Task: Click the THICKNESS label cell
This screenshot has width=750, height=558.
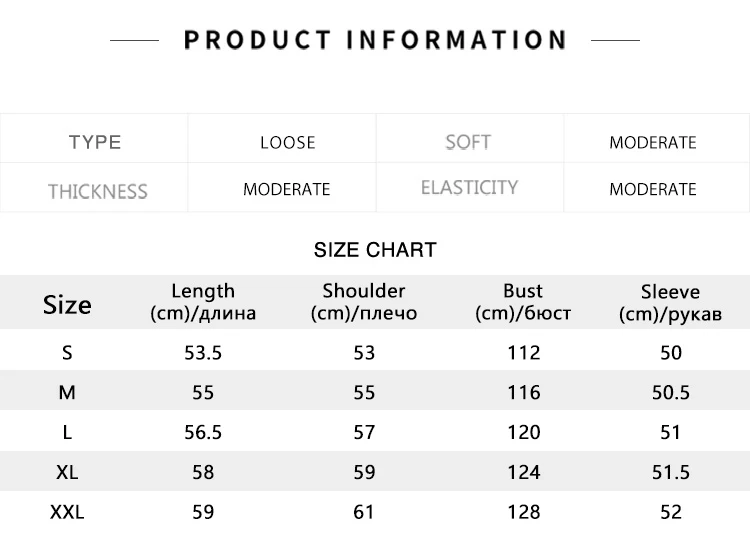Action: [x=94, y=187]
